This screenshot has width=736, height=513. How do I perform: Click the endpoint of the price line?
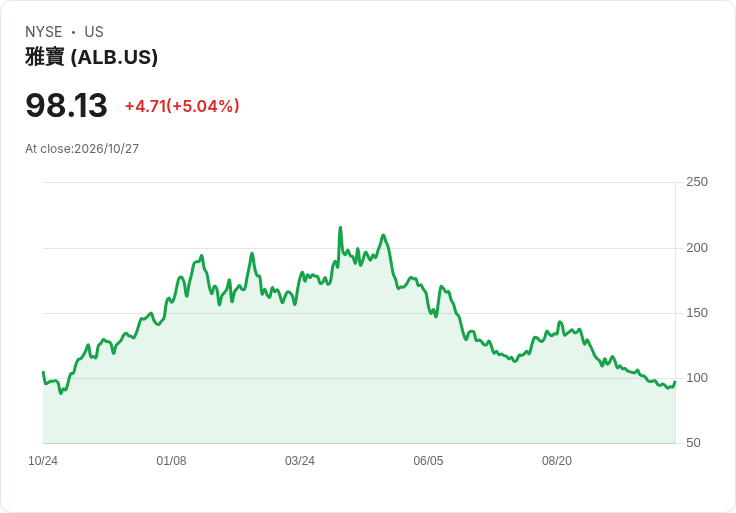pyautogui.click(x=675, y=382)
